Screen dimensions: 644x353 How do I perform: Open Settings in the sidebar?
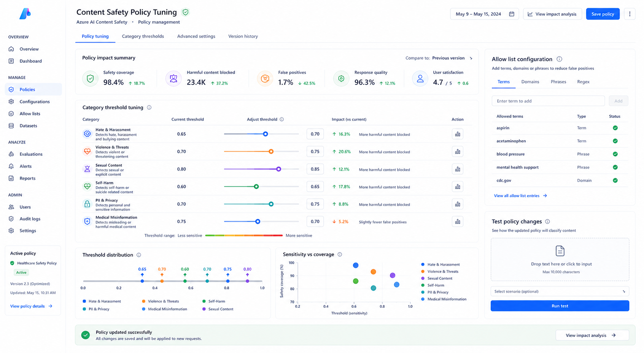pyautogui.click(x=27, y=231)
